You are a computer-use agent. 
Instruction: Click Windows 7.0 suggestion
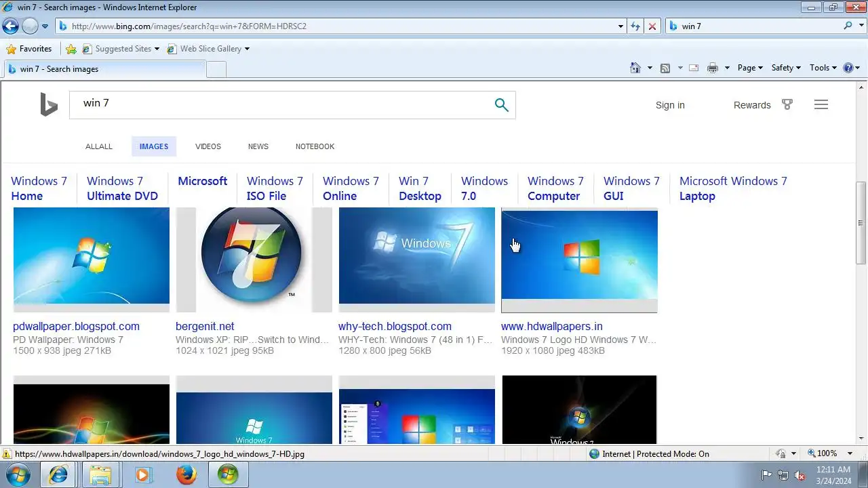[x=484, y=188]
